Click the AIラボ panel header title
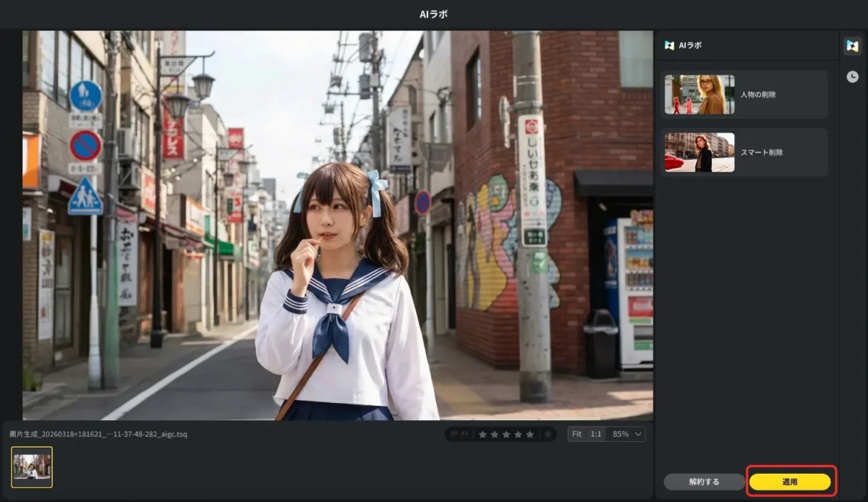 pyautogui.click(x=689, y=45)
